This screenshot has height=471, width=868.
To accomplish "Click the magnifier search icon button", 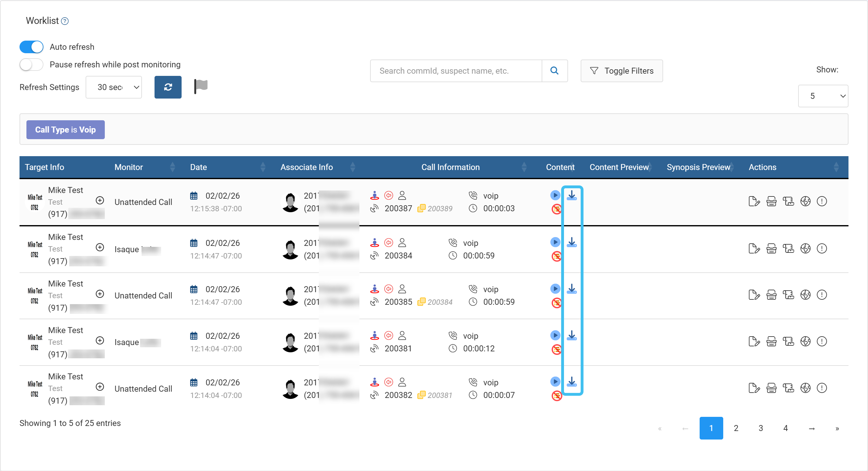I will click(x=554, y=71).
